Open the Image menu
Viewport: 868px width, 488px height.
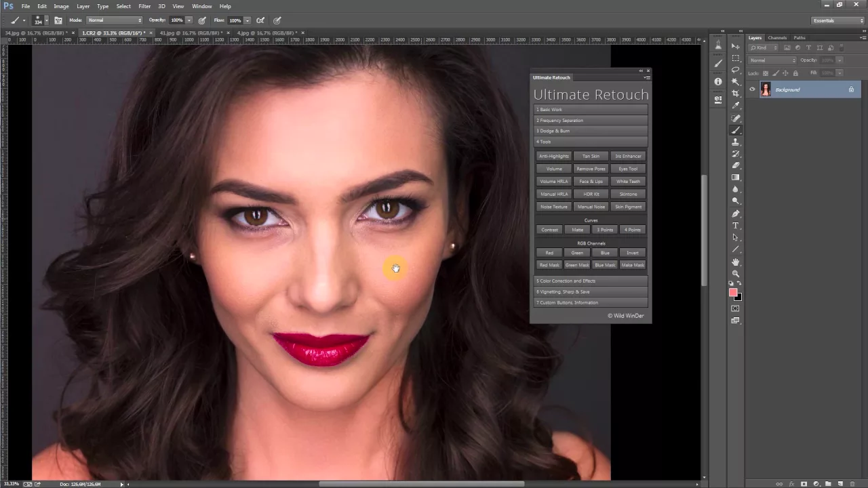click(x=61, y=6)
